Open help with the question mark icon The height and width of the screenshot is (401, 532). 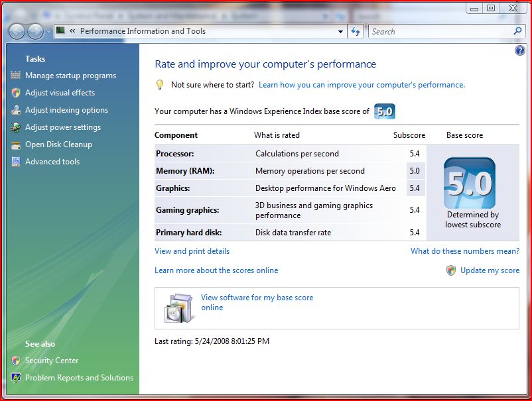pyautogui.click(x=519, y=50)
